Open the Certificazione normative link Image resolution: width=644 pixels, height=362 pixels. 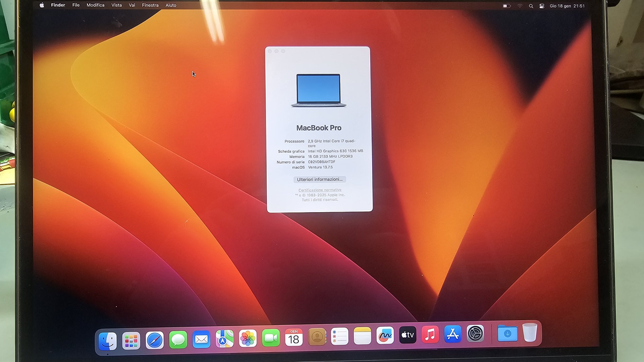[320, 190]
